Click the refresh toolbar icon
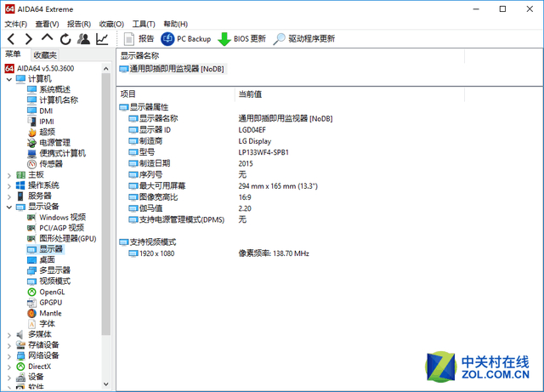Image resolution: width=544 pixels, height=392 pixels. coord(65,39)
